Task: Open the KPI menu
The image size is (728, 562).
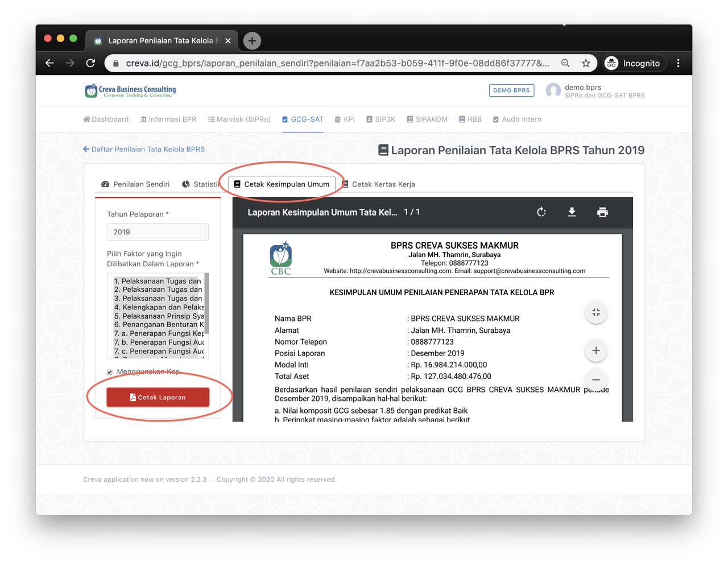Action: (345, 119)
